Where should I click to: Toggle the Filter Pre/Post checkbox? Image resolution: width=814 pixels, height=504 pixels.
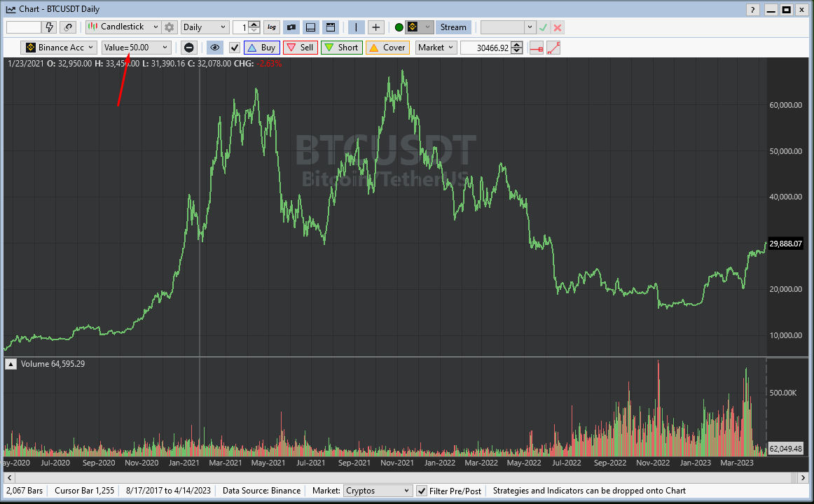pos(422,491)
